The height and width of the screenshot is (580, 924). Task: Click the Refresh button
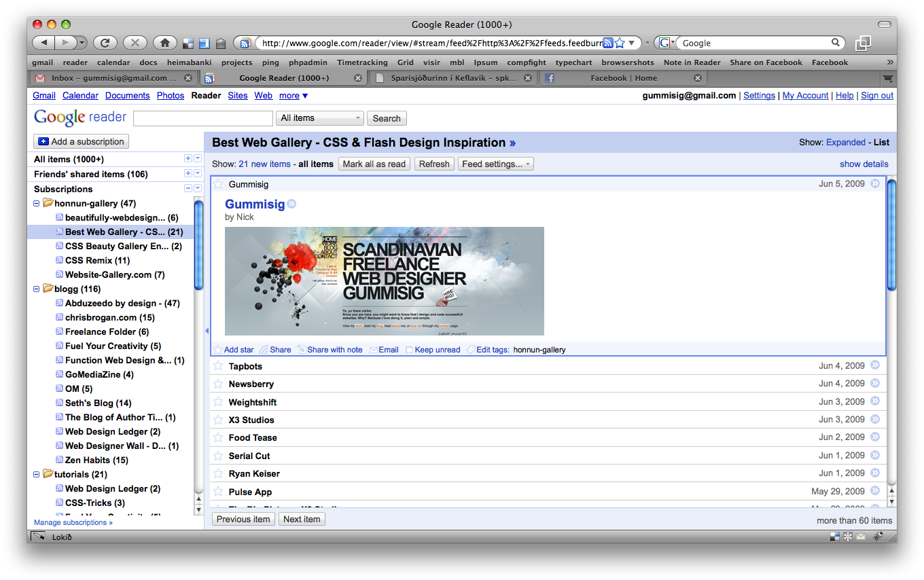(434, 164)
